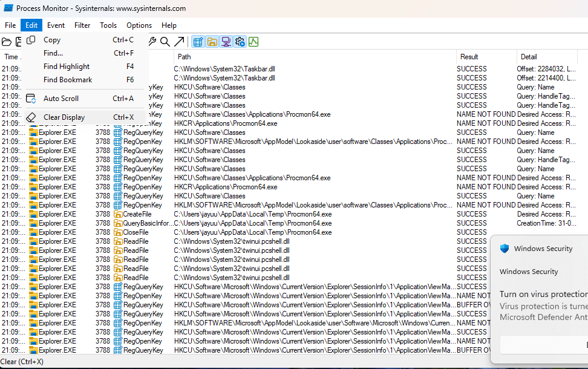Select Procmon64.exe temp path in CreateFile row
This screenshot has width=588, height=369.
[x=253, y=214]
